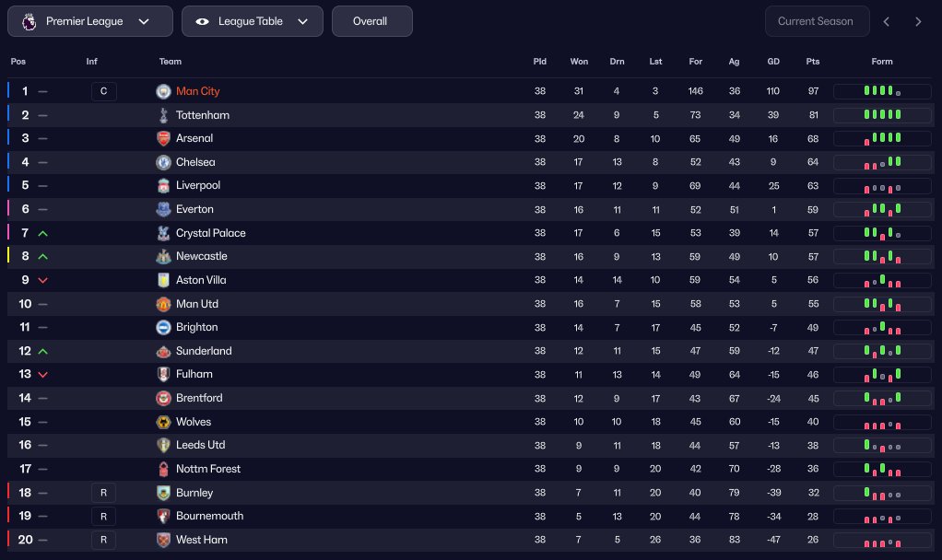Sort table by Pts column header

click(x=812, y=62)
